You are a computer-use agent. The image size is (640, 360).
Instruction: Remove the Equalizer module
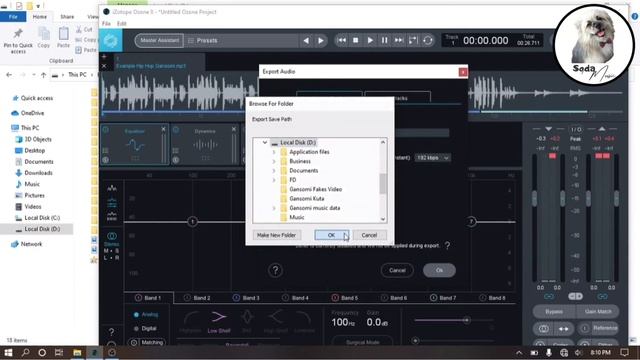pyautogui.click(x=163, y=129)
